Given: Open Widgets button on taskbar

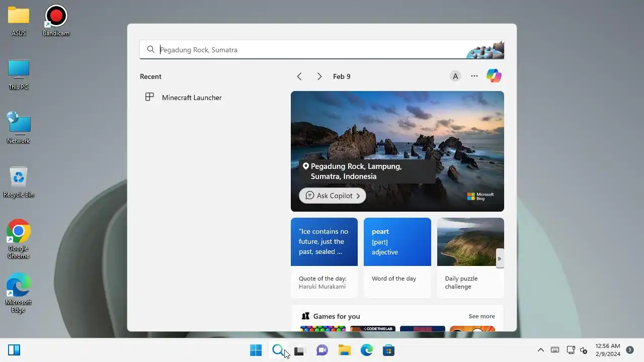Looking at the screenshot, I should pyautogui.click(x=14, y=350).
